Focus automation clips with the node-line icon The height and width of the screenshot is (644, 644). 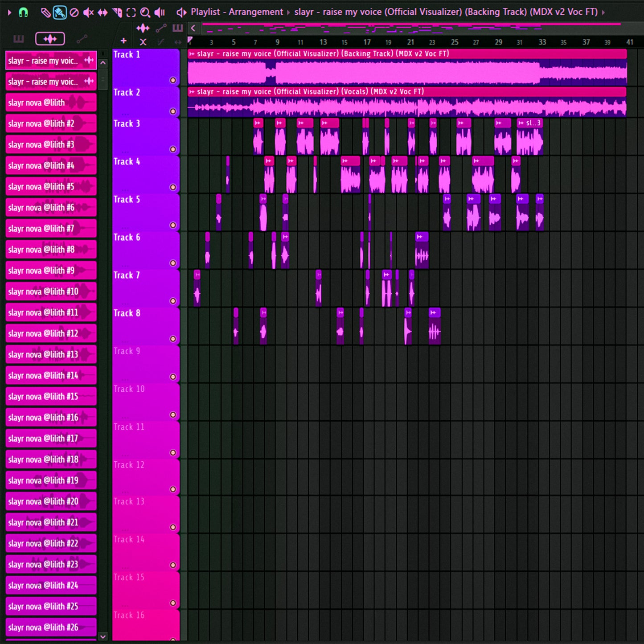[x=161, y=29]
